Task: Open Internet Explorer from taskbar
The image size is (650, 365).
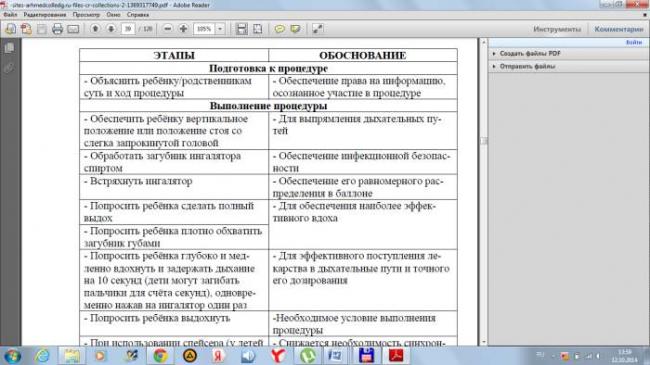Action: [42, 356]
